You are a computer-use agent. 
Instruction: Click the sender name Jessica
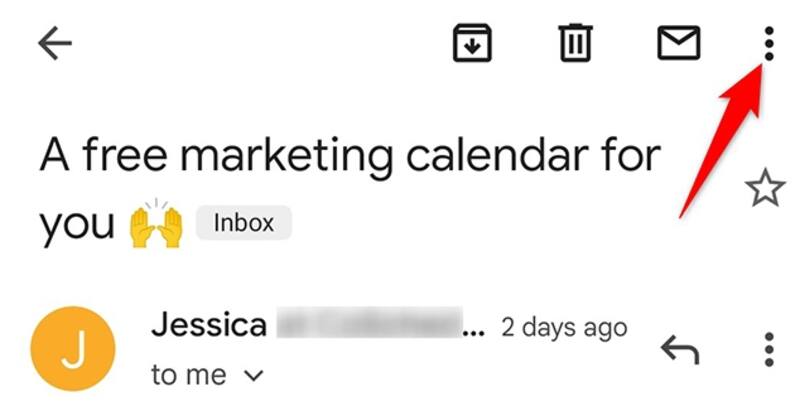coord(208,325)
